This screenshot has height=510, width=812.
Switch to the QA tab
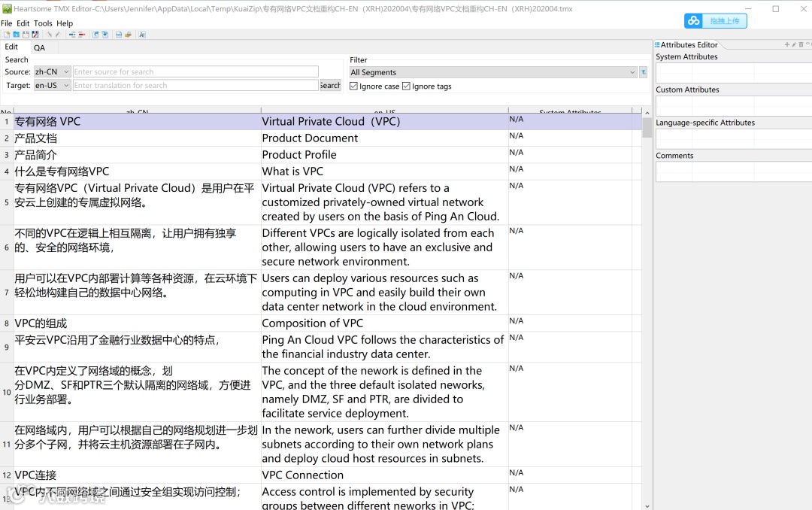(x=39, y=47)
